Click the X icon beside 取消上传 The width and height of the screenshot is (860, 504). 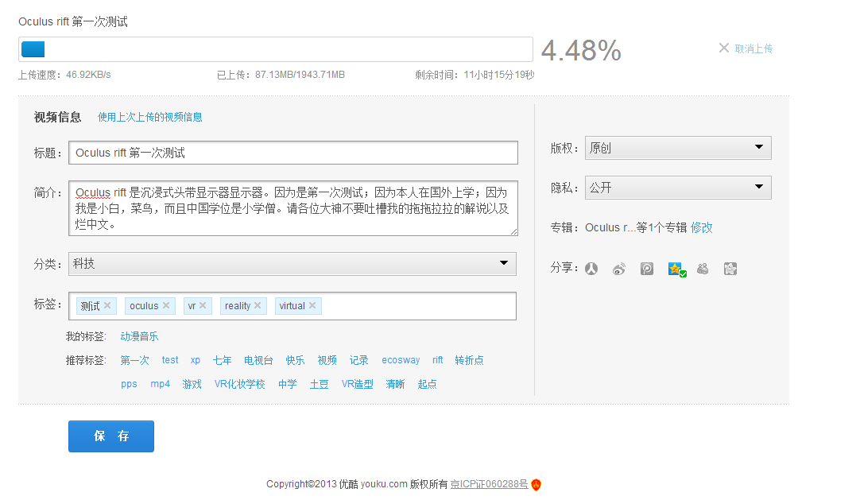(x=724, y=48)
